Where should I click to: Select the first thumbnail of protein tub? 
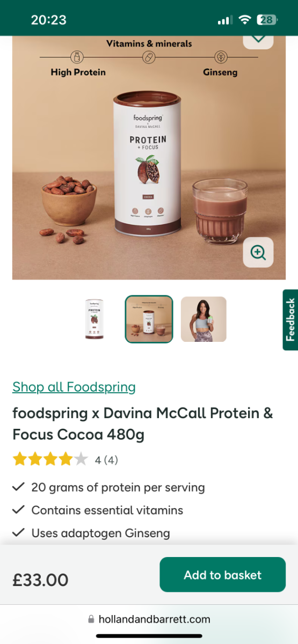click(x=95, y=319)
